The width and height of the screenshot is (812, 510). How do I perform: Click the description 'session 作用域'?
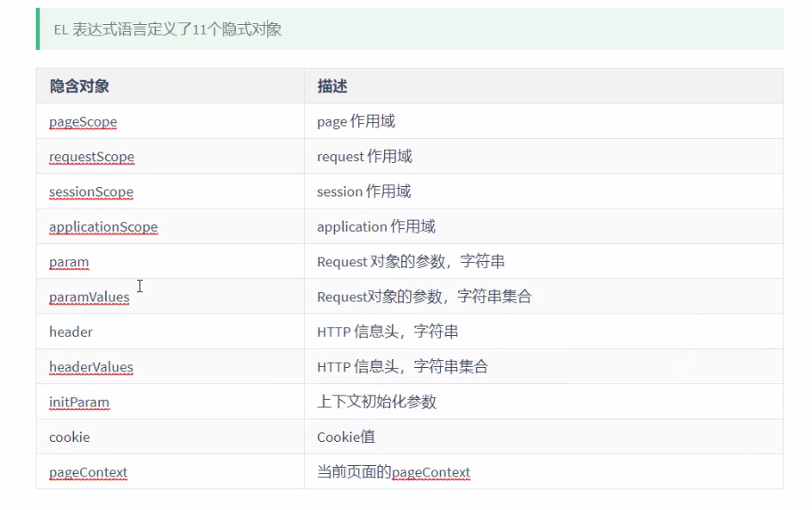pos(364,192)
